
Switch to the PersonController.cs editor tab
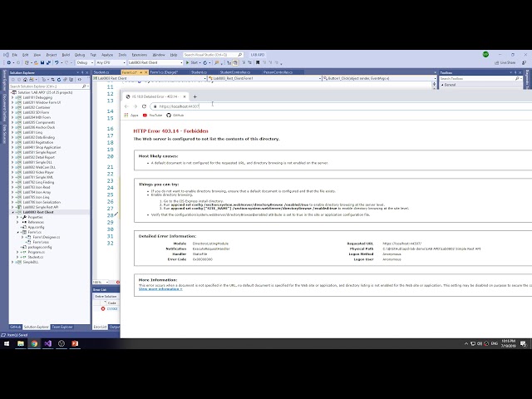(x=278, y=72)
